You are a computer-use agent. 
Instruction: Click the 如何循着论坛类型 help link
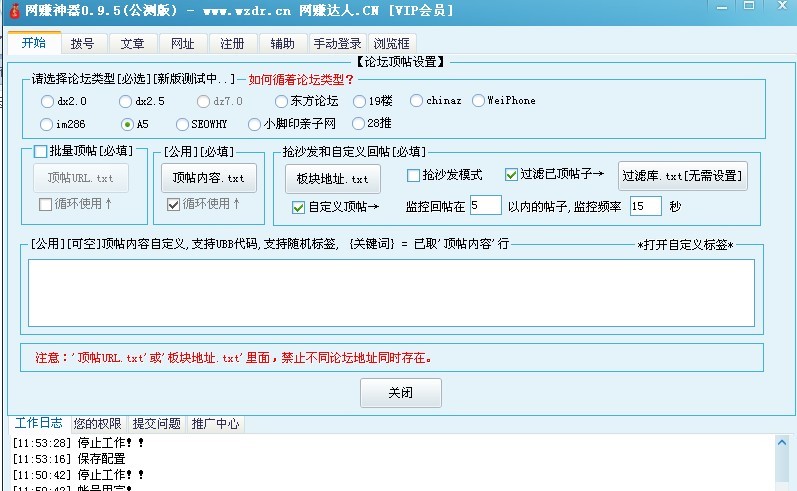(x=301, y=79)
